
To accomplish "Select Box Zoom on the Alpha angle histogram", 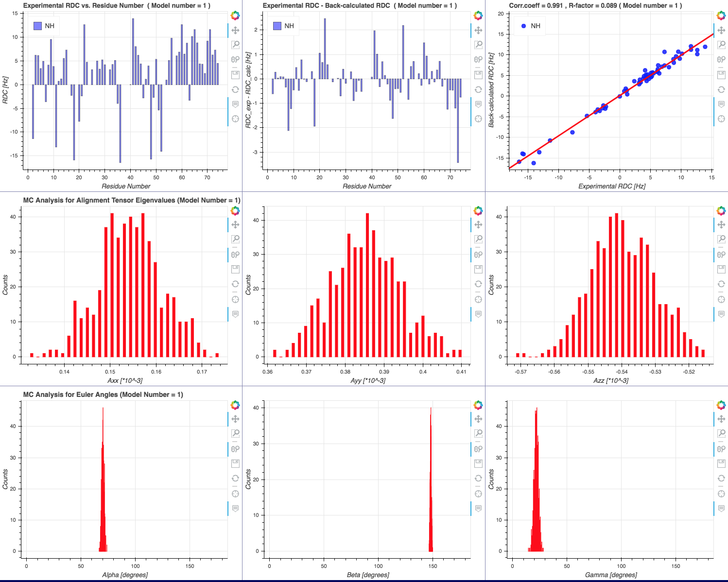I will (x=235, y=433).
